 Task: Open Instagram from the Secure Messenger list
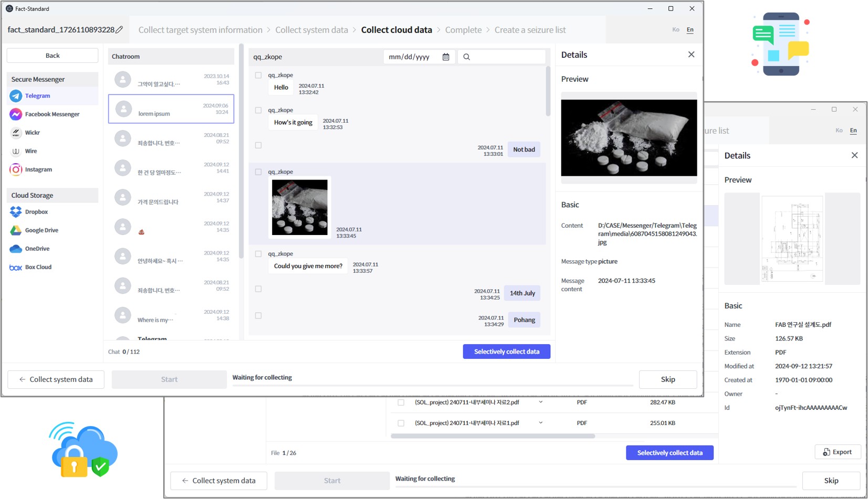tap(53, 169)
